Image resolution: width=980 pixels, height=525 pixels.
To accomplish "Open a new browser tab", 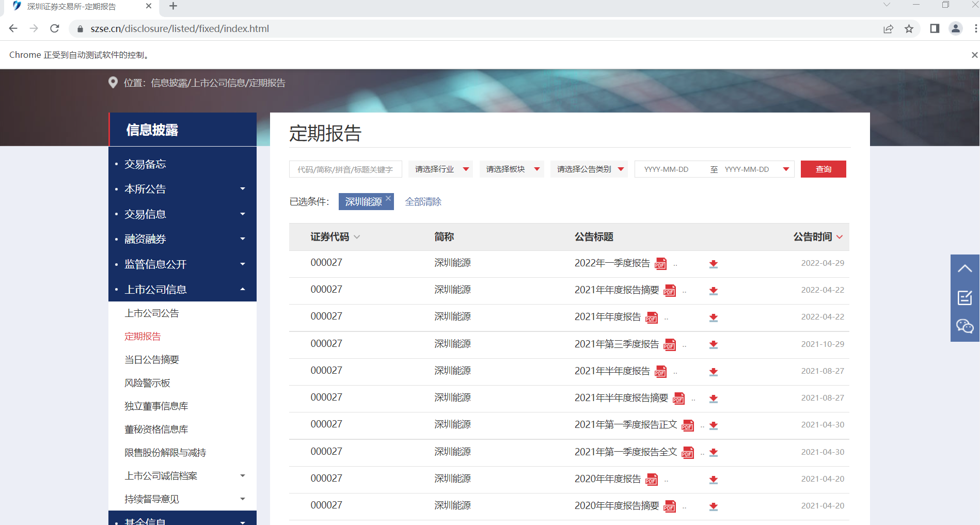I will [x=173, y=6].
